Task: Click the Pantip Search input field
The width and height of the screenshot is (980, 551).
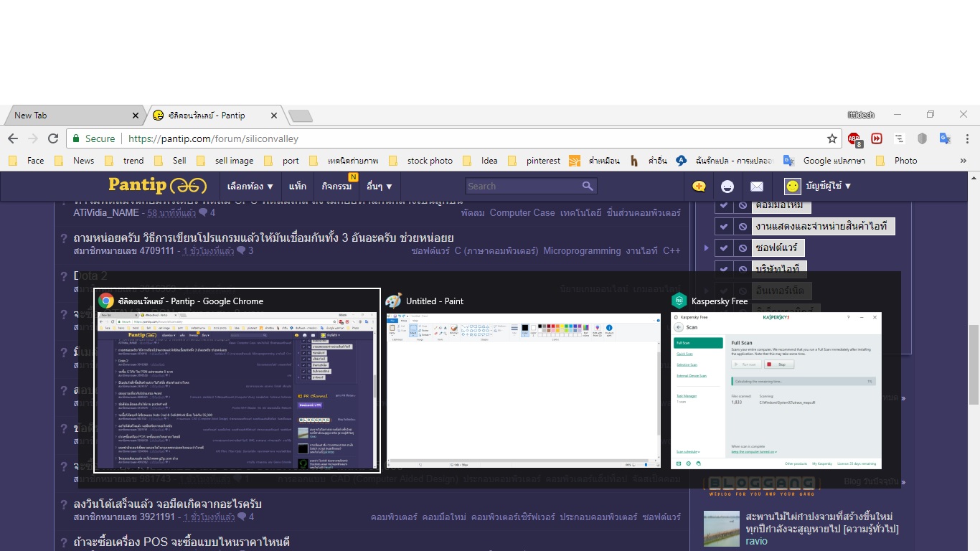Action: 522,186
